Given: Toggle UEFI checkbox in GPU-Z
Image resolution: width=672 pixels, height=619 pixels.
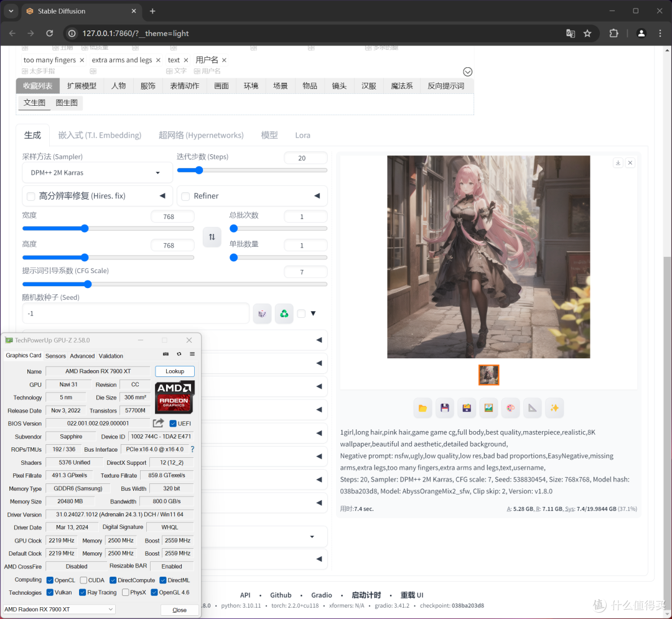Looking at the screenshot, I should coord(173,424).
